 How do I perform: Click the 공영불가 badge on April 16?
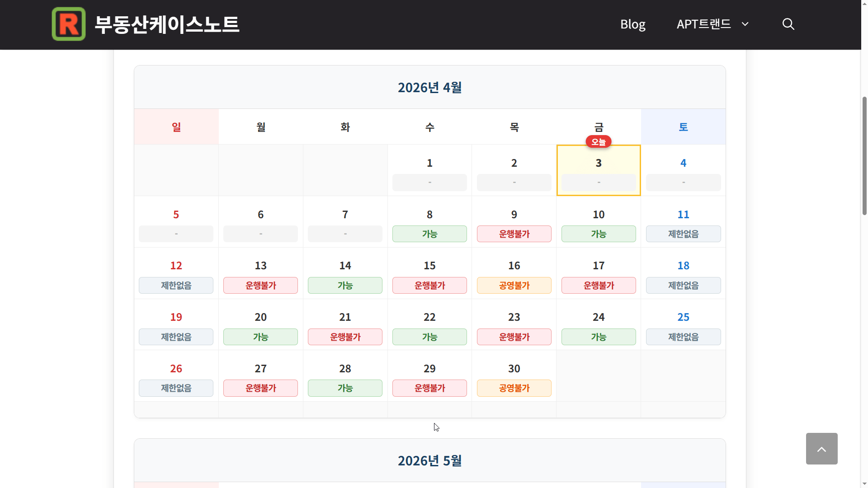pyautogui.click(x=514, y=286)
